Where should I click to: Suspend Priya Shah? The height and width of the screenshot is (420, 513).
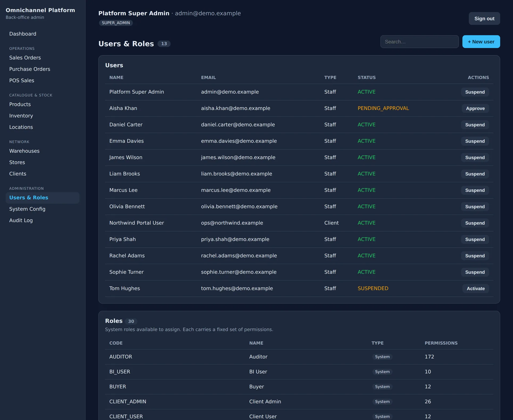point(475,240)
